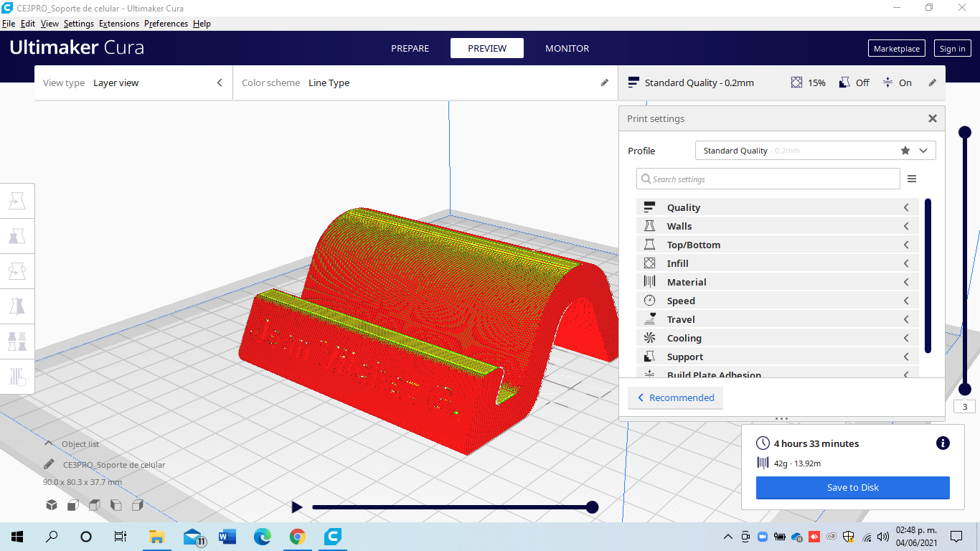
Task: Open the Windows notification center
Action: coord(956,536)
